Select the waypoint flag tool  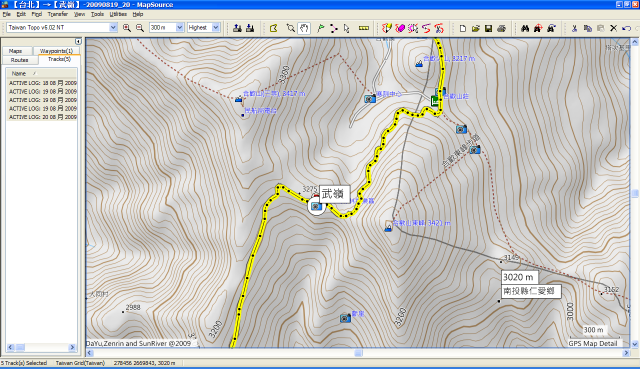coord(321,28)
